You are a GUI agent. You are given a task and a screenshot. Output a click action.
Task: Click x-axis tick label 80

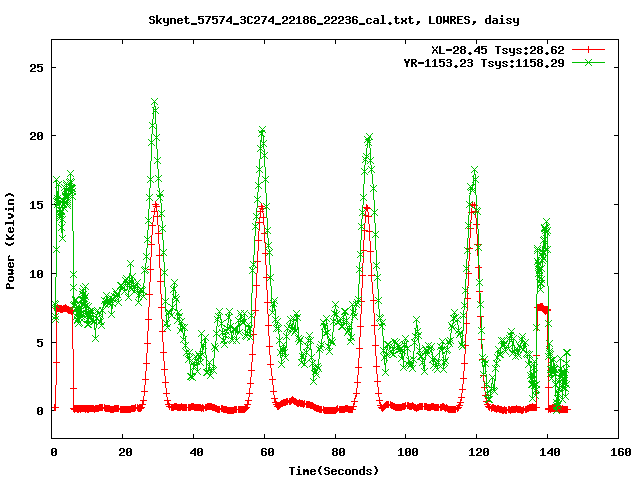[338, 452]
